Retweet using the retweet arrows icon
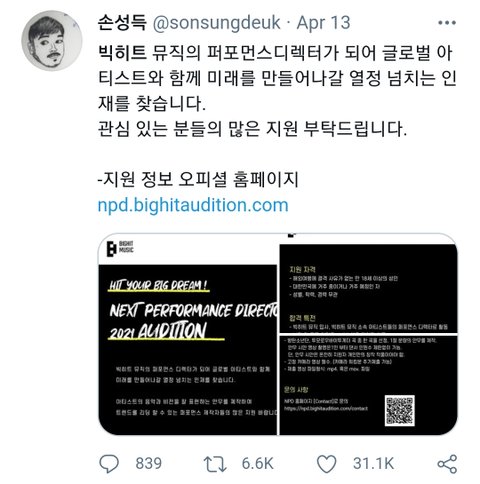 [215, 464]
